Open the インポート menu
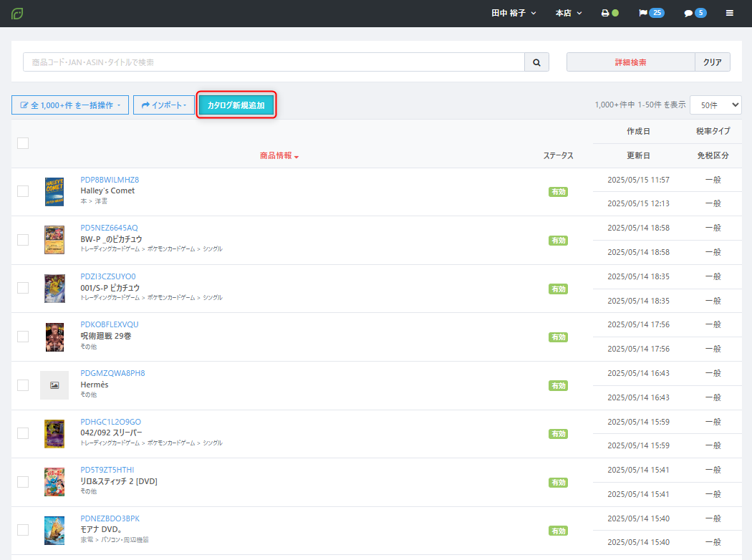752x560 pixels. coord(164,105)
